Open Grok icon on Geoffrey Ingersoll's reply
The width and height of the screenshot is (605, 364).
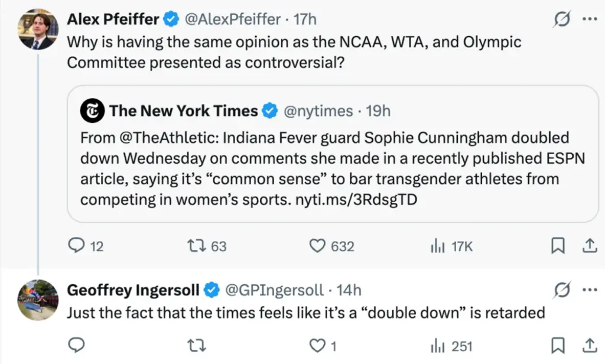561,290
